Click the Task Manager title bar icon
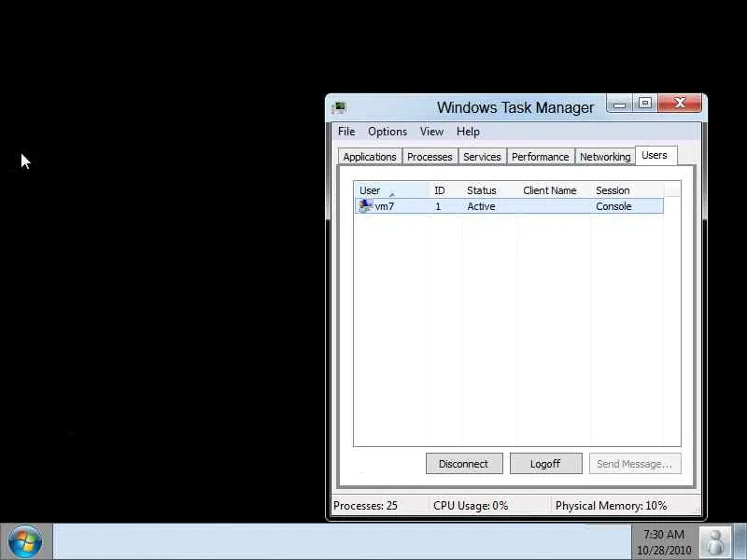This screenshot has width=747, height=560. tap(340, 107)
